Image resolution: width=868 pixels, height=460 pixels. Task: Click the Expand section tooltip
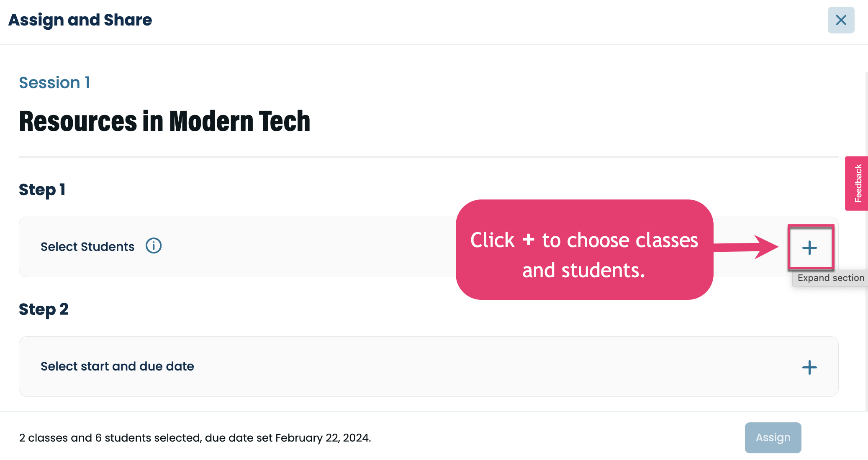coord(830,278)
